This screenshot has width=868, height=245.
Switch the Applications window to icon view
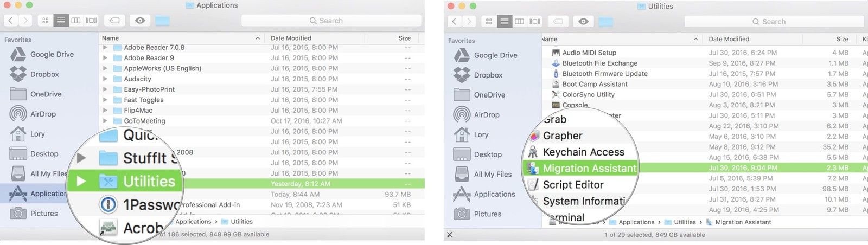click(x=45, y=21)
